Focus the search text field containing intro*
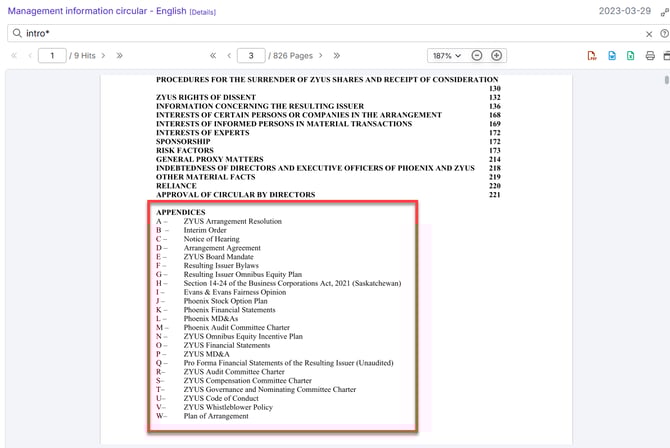This screenshot has height=448, width=670. click(333, 33)
